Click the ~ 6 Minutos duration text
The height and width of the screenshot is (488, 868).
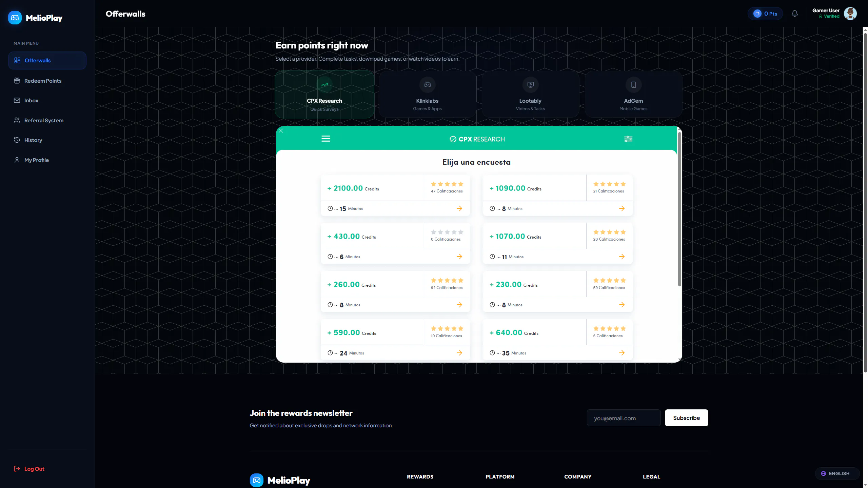coord(347,257)
